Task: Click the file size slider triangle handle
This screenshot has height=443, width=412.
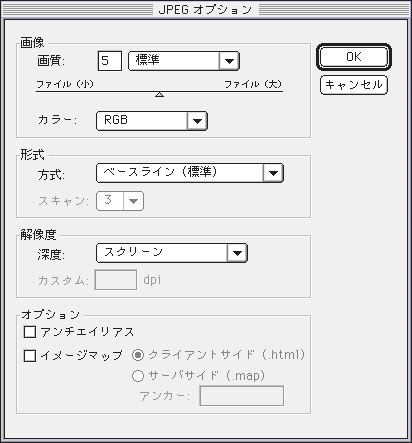Action: [160, 95]
